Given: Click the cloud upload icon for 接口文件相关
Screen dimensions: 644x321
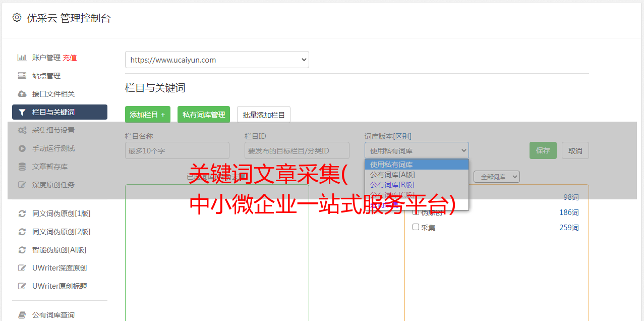Looking at the screenshot, I should click(x=22, y=94).
